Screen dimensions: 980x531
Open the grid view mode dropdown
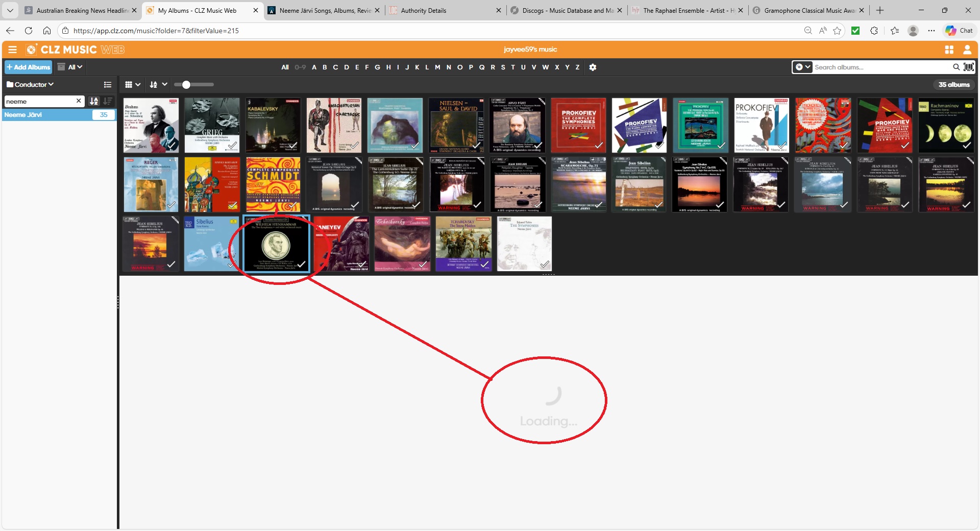132,85
